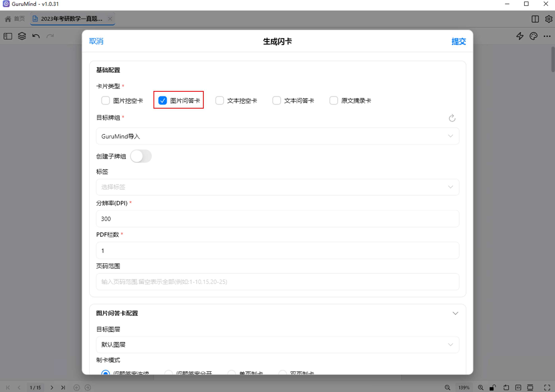Click the page number box 1 / 15
This screenshot has width=555, height=392.
point(35,387)
